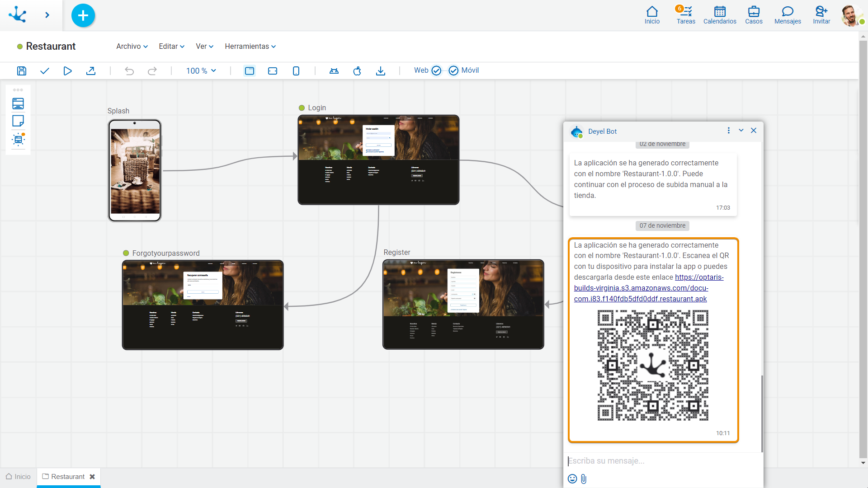Open the Casos briefcase icon
The width and height of the screenshot is (868, 488).
coord(754,15)
